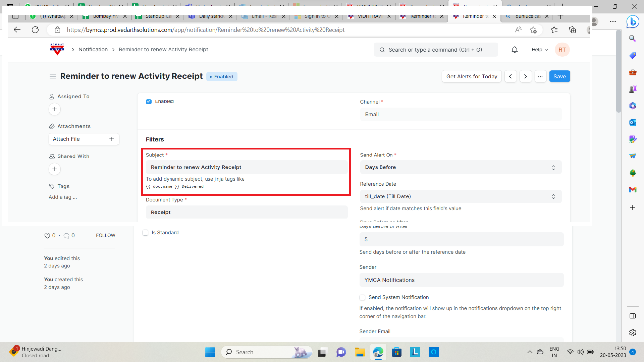Like this document with the heart icon

(x=47, y=236)
